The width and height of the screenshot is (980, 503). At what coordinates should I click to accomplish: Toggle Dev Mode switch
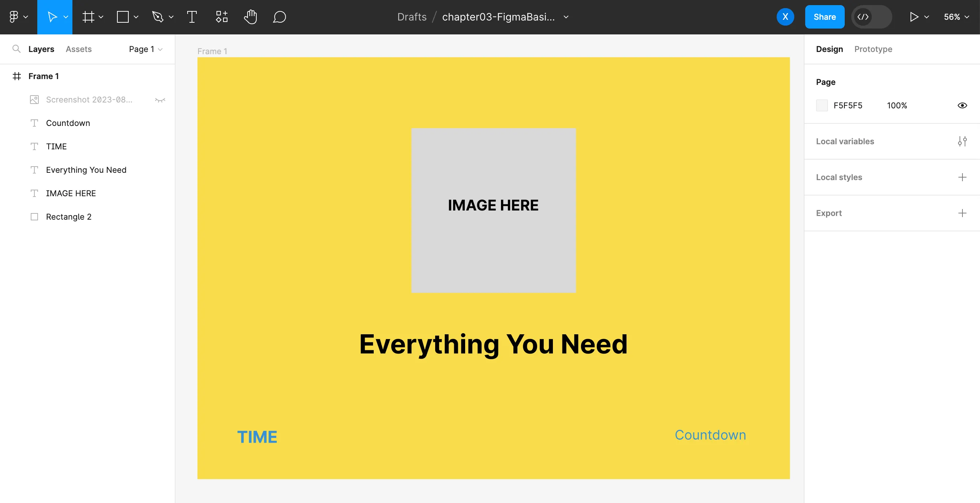tap(871, 17)
